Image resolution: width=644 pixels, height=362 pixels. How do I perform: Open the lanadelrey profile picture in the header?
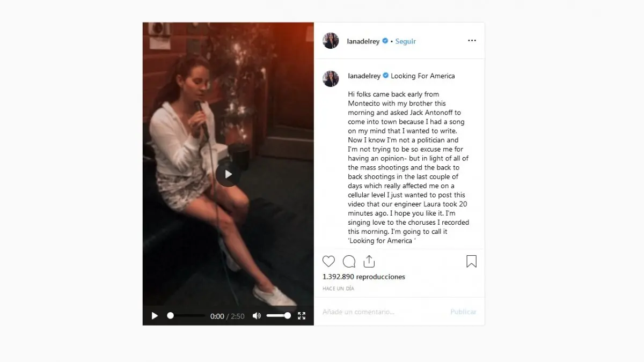[x=331, y=41]
